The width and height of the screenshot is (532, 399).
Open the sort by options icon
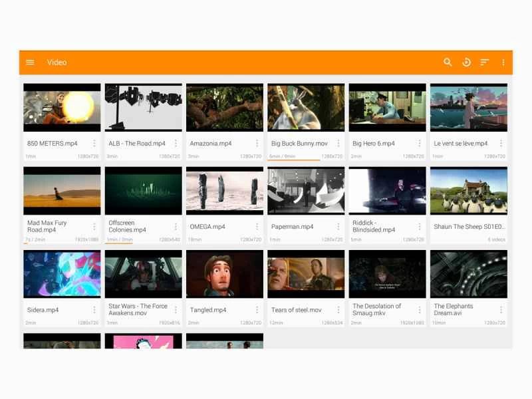[x=485, y=63]
